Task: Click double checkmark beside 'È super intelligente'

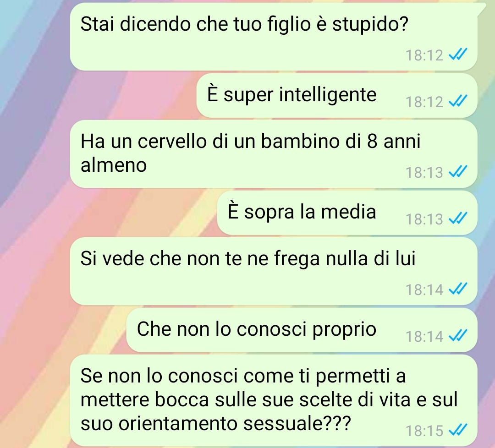Action: click(458, 101)
